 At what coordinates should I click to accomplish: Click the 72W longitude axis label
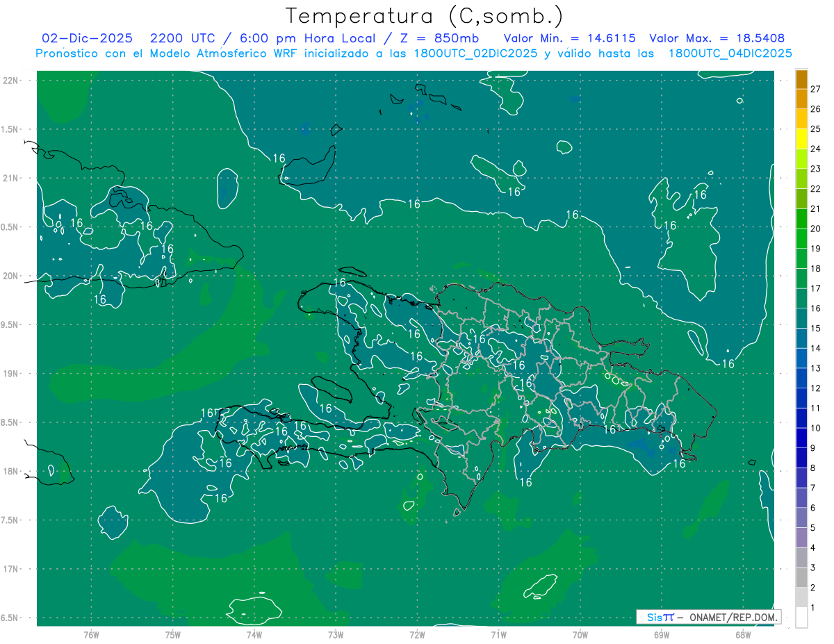[x=417, y=634]
